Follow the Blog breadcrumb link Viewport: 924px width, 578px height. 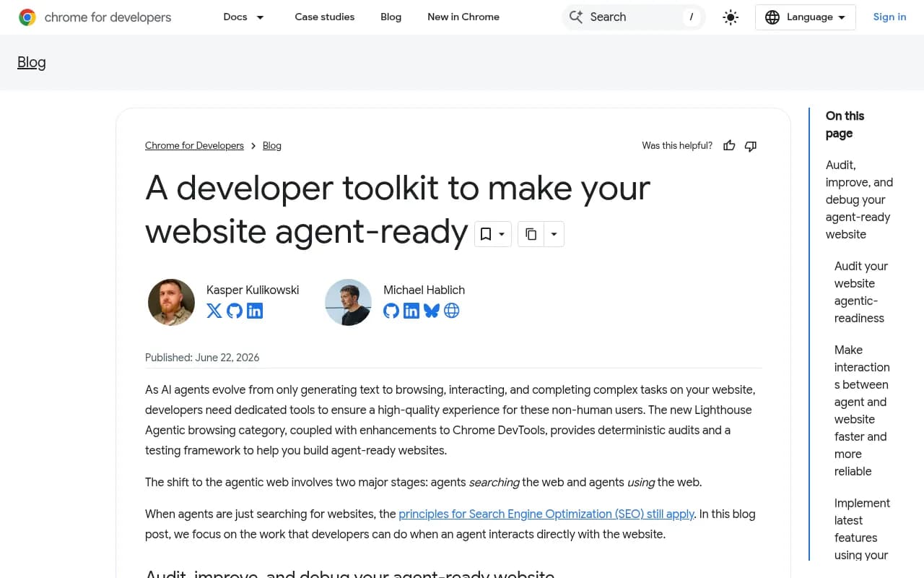click(272, 146)
